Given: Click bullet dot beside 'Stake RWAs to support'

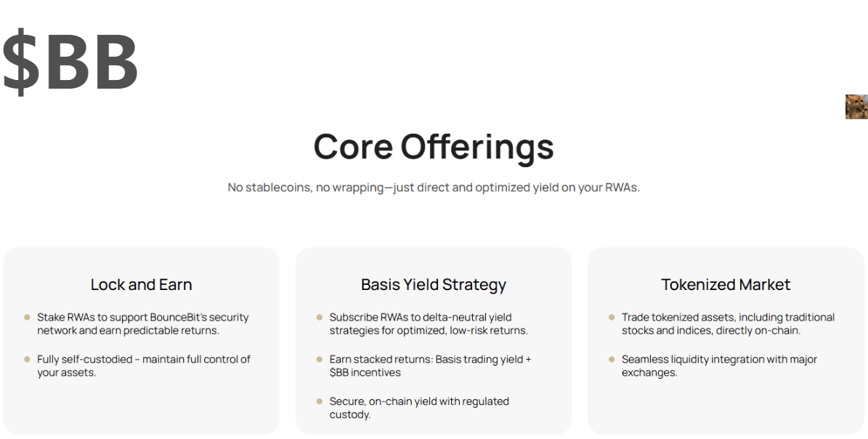Looking at the screenshot, I should pos(27,317).
